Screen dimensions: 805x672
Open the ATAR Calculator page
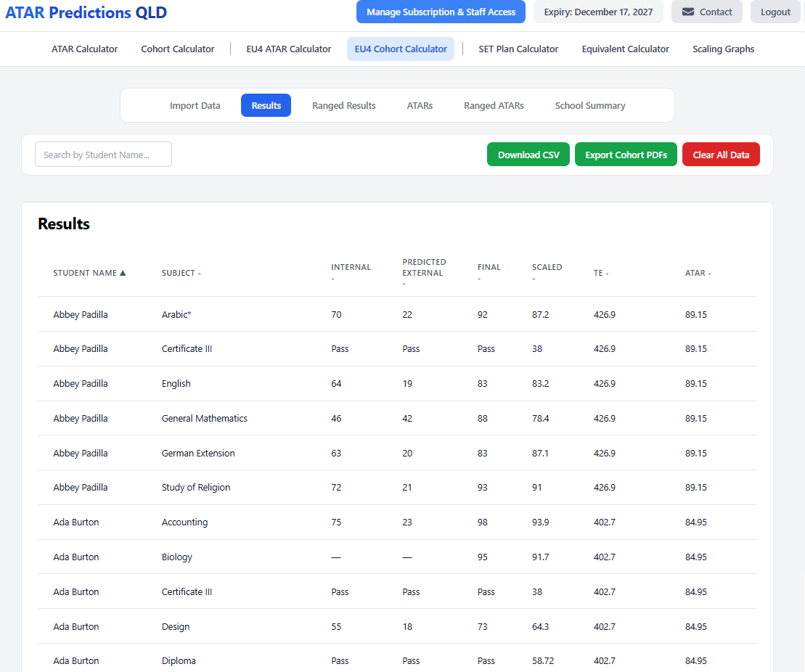click(85, 49)
